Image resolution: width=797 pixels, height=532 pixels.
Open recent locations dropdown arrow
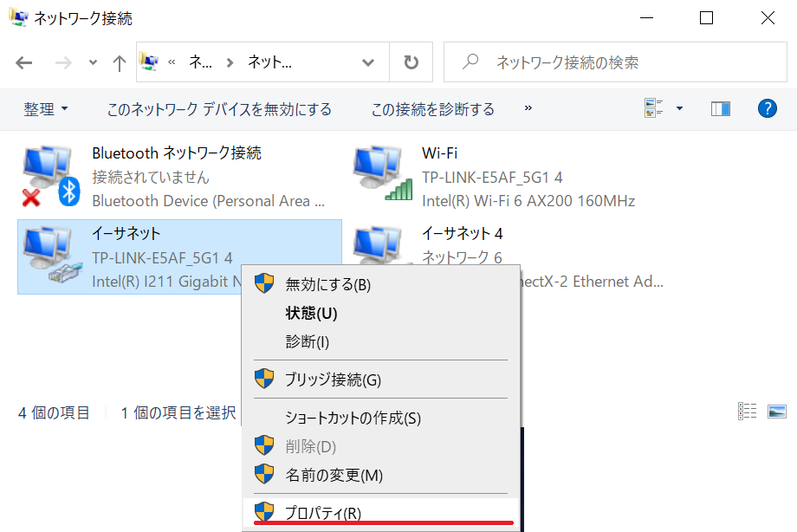coord(93,62)
